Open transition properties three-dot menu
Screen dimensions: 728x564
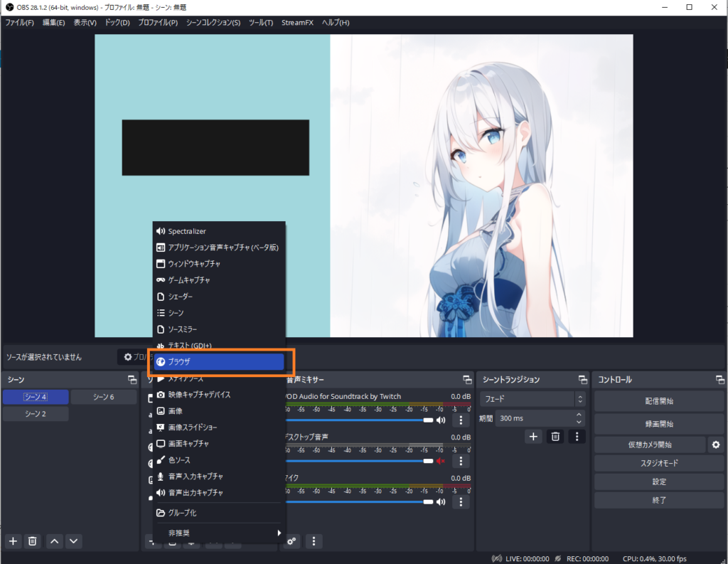coord(577,437)
